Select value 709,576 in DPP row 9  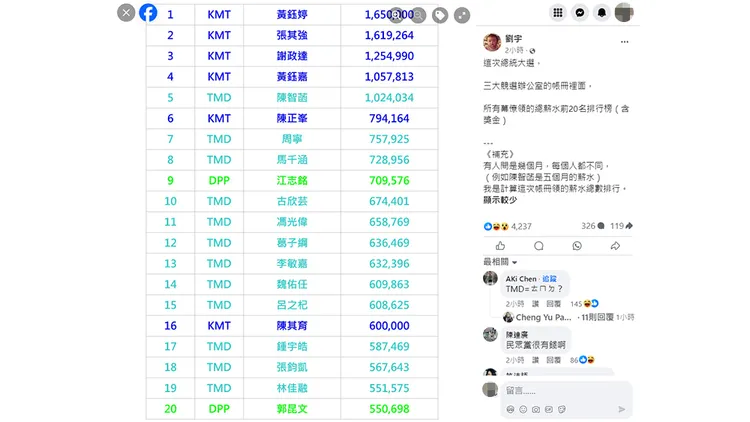[389, 180]
